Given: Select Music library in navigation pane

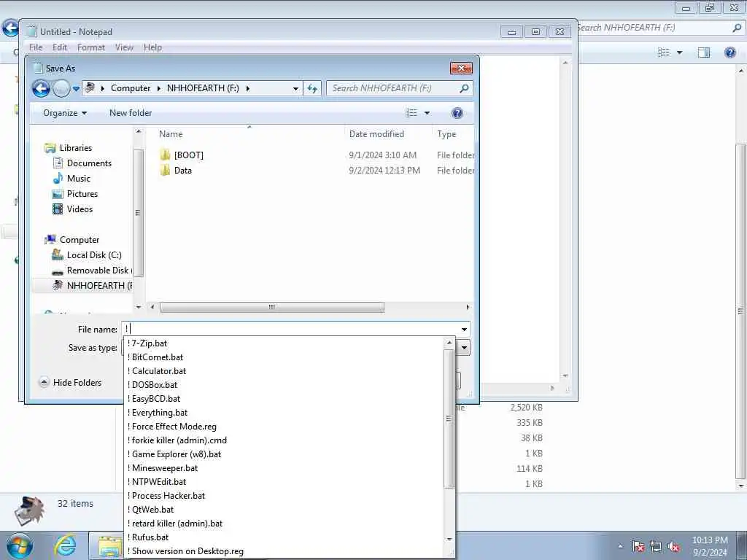Looking at the screenshot, I should [x=78, y=179].
